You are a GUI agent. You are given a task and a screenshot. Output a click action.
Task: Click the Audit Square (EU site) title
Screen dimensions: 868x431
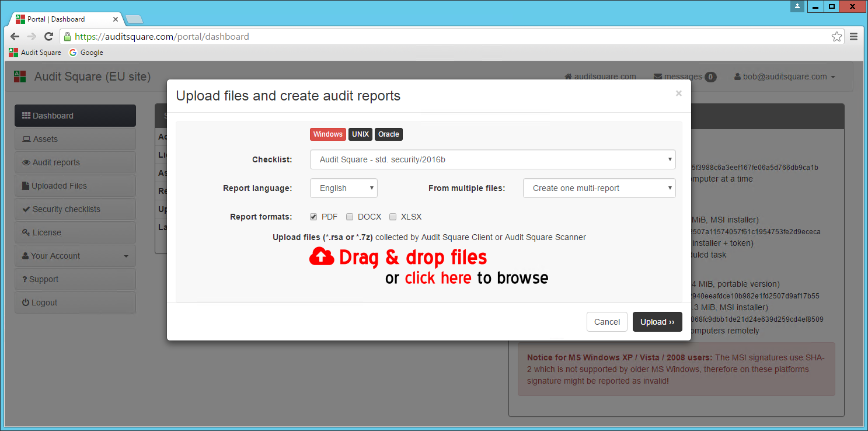(x=92, y=77)
